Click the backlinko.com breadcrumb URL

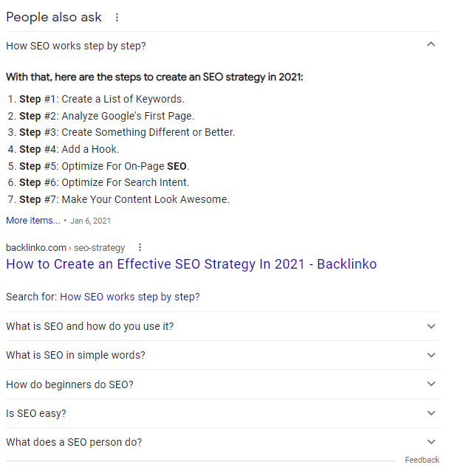65,248
